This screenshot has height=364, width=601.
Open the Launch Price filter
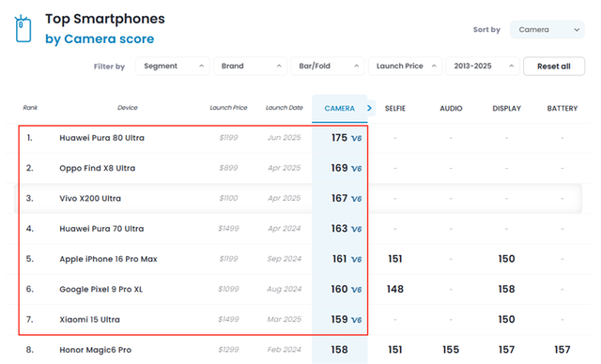(405, 67)
